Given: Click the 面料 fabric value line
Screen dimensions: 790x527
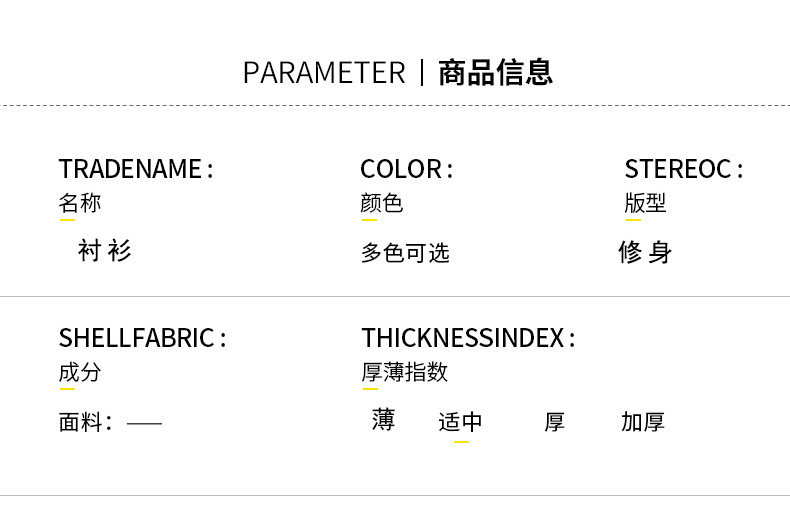Looking at the screenshot, I should (x=110, y=423).
